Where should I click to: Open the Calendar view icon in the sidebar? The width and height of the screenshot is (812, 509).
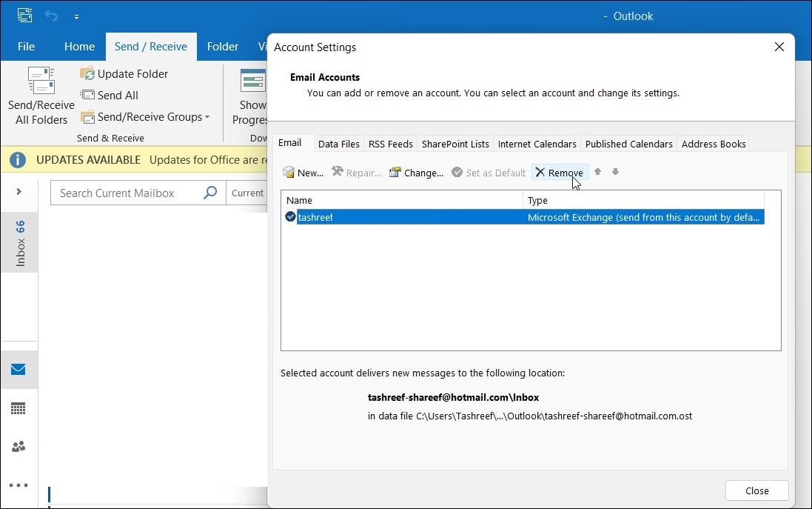pyautogui.click(x=18, y=408)
